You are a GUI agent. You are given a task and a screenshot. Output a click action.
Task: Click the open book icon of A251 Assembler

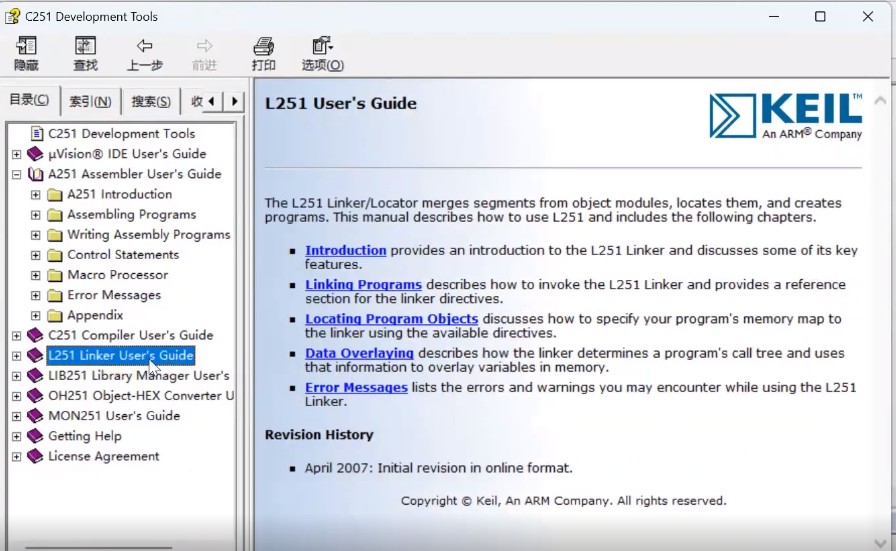35,174
